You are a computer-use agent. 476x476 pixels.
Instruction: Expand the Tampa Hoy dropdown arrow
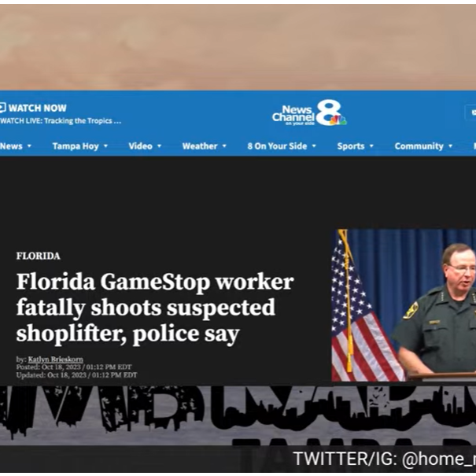pyautogui.click(x=105, y=146)
